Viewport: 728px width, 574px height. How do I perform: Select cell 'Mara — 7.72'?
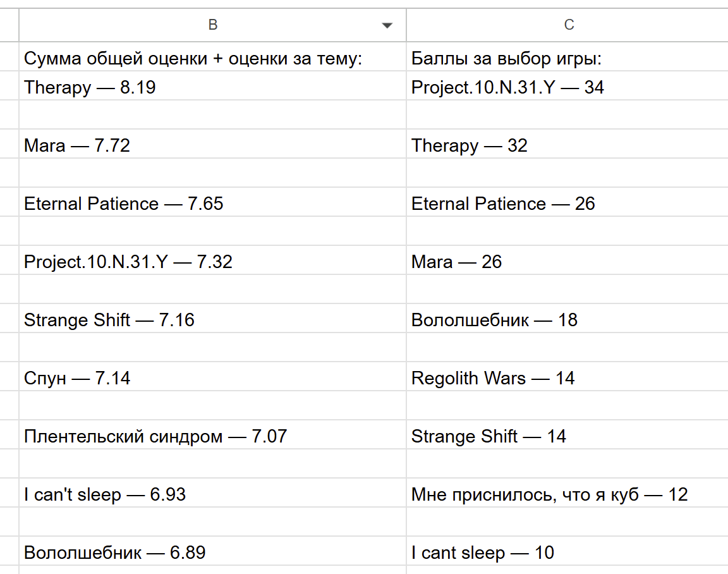click(212, 144)
